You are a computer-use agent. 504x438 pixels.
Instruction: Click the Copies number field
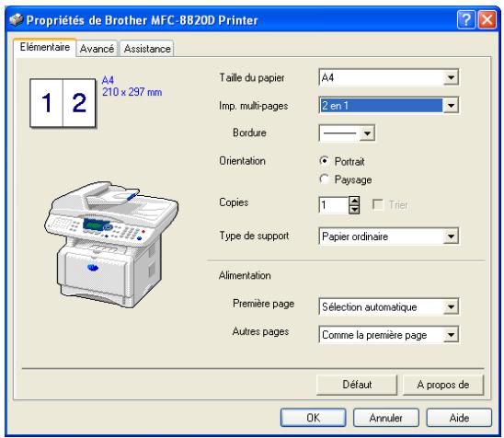point(334,205)
